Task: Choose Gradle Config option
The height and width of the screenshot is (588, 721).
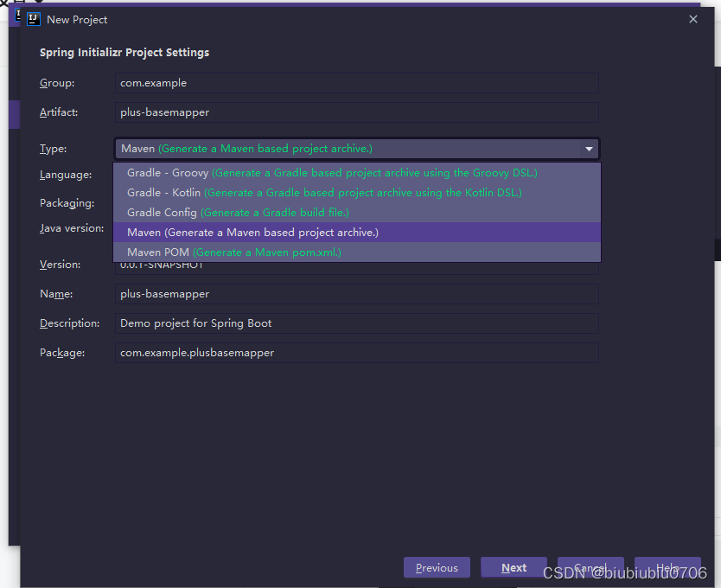Action: point(357,213)
